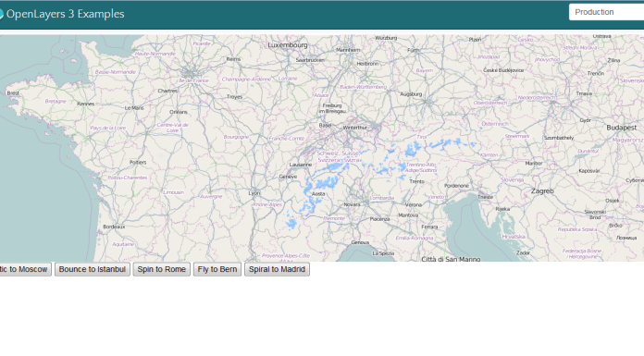The height and width of the screenshot is (356, 644).
Task: Click Trieste on the map
Action: coord(485,197)
